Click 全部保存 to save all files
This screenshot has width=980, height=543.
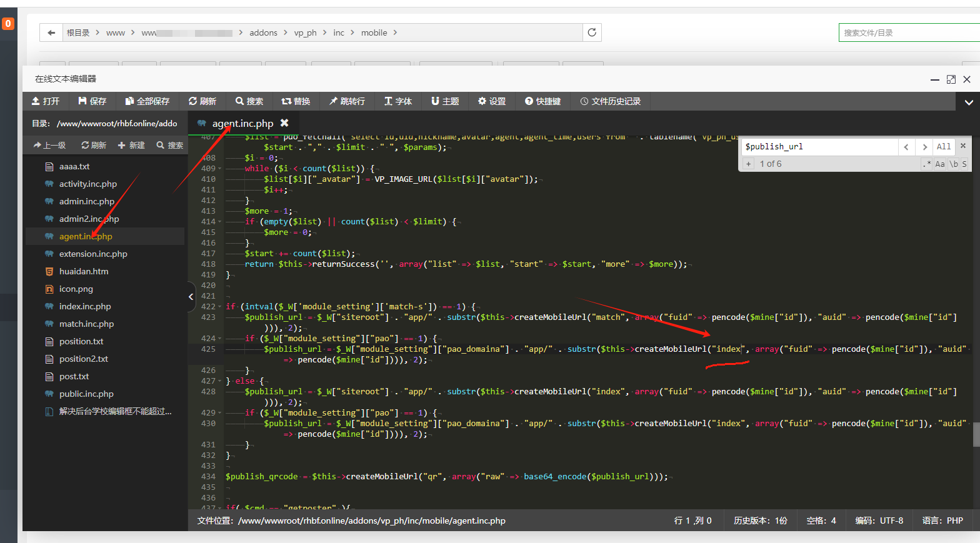point(147,101)
